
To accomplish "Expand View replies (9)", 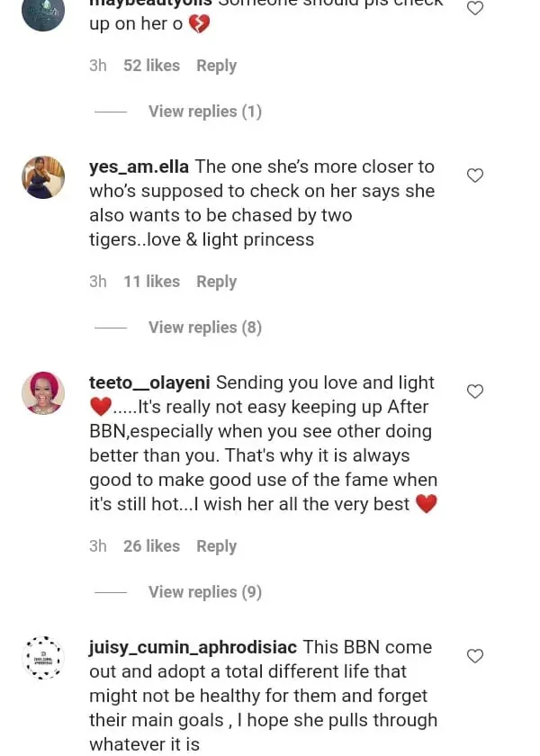I will 204,592.
